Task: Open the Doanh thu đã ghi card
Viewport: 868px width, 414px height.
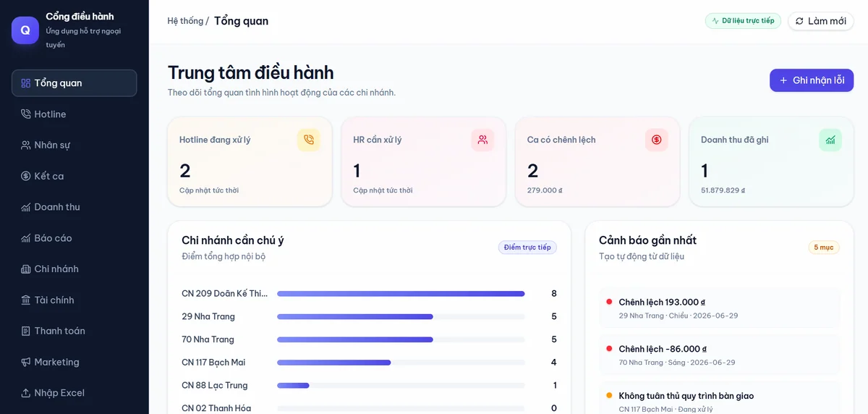Action: pyautogui.click(x=771, y=162)
